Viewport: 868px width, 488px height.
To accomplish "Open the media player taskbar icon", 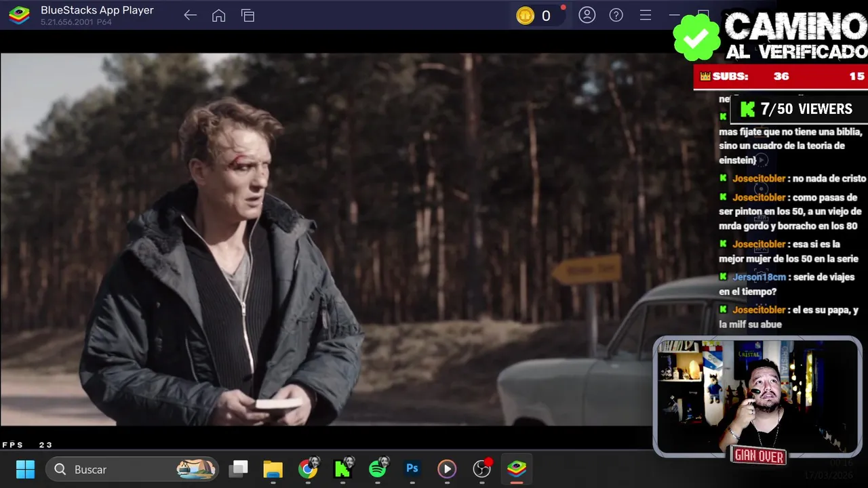I will point(447,469).
